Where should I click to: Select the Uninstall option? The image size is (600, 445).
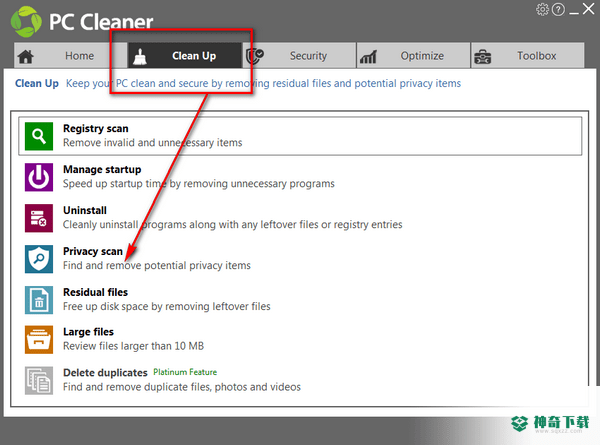coord(300,218)
